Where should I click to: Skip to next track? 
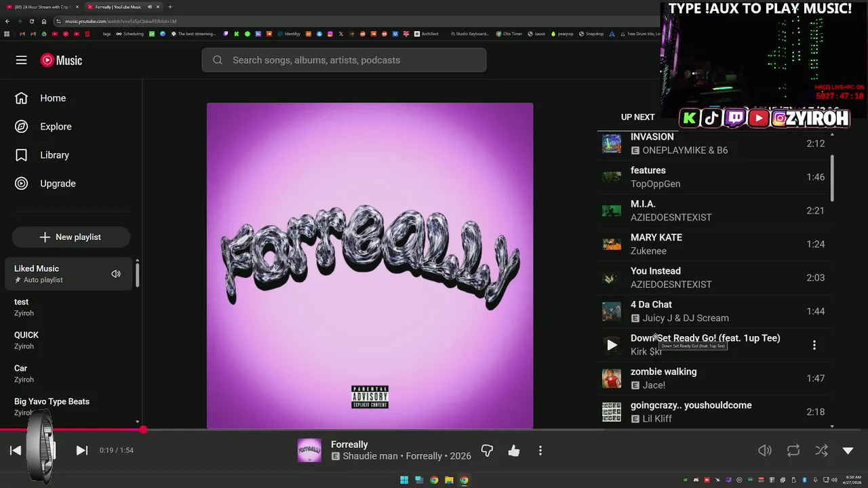81,450
